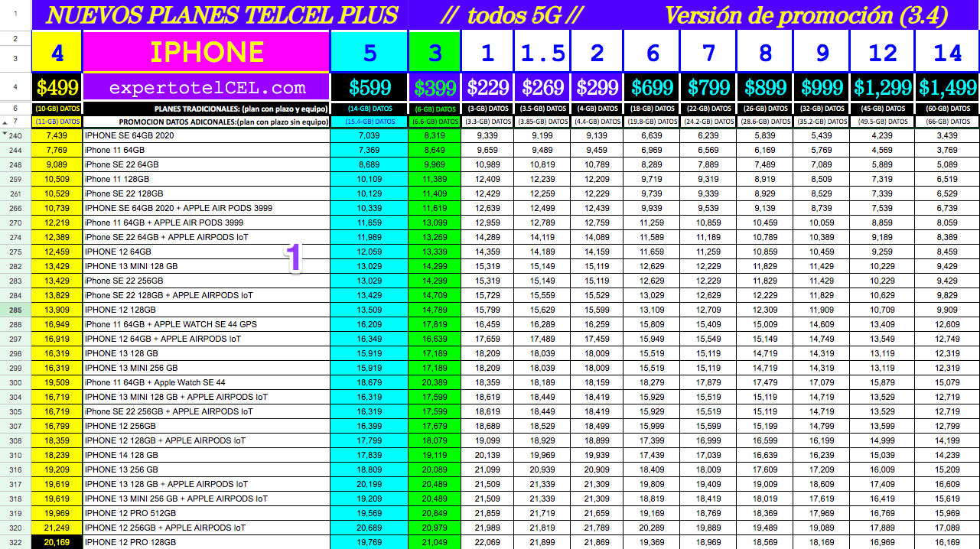This screenshot has width=980, height=549.
Task: Click the (49.5-GB) DATOS promo label
Action: [883, 121]
